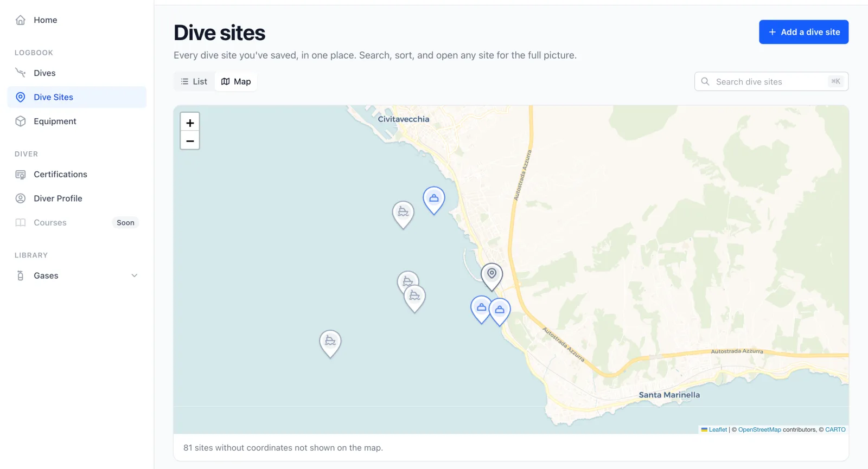The image size is (868, 469).
Task: Open the OpenStreetMap contributors link
Action: (x=759, y=429)
